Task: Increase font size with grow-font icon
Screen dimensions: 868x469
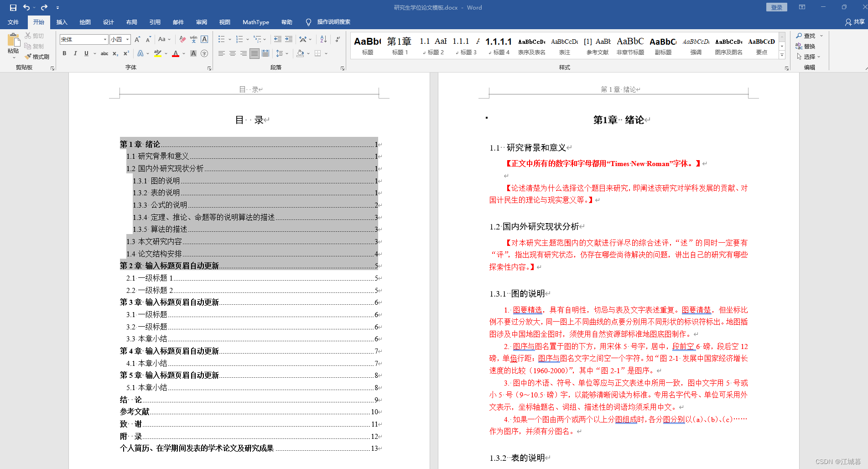Action: tap(137, 40)
